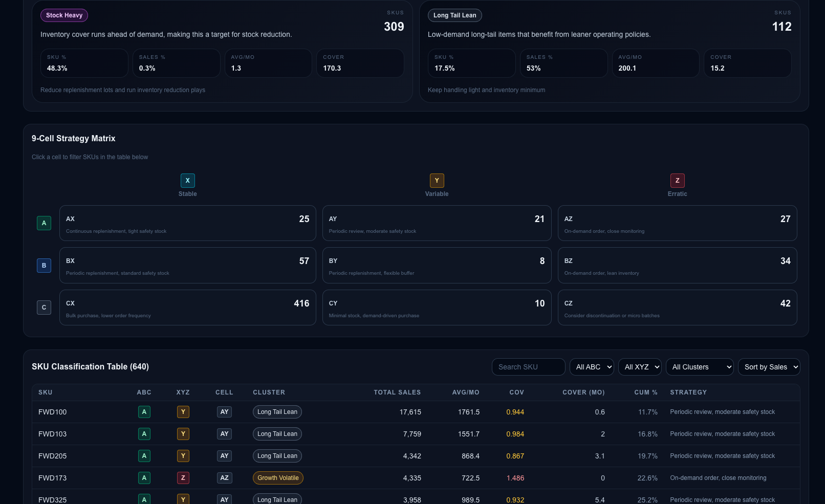Click the B row badge in matrix
The height and width of the screenshot is (504, 825).
click(x=44, y=266)
